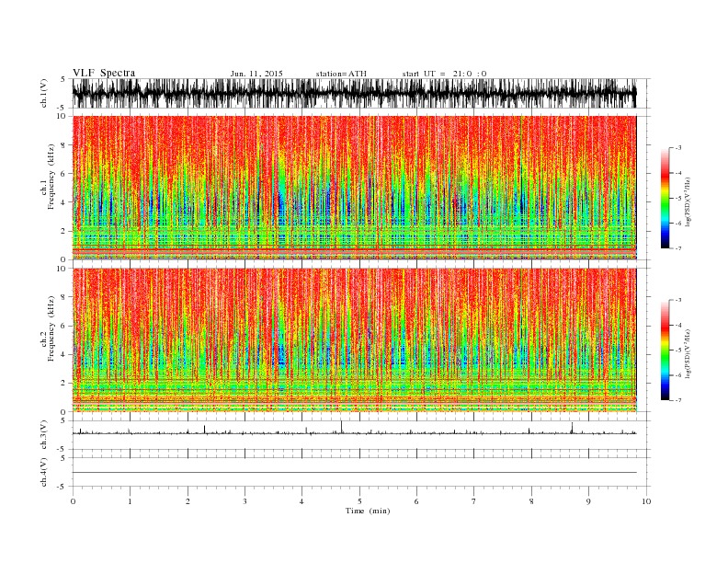Viewport: 728px width, 563px height.
Task: Click the "6" kHz tick of ch.1 spectrogram
Action: (x=63, y=174)
